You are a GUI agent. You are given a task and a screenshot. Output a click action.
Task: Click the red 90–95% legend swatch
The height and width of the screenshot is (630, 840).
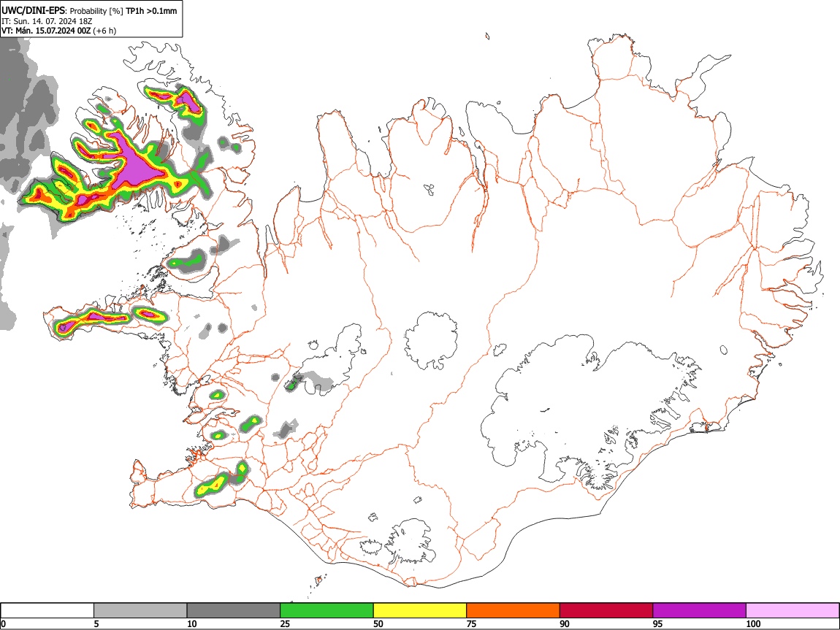[x=606, y=611]
